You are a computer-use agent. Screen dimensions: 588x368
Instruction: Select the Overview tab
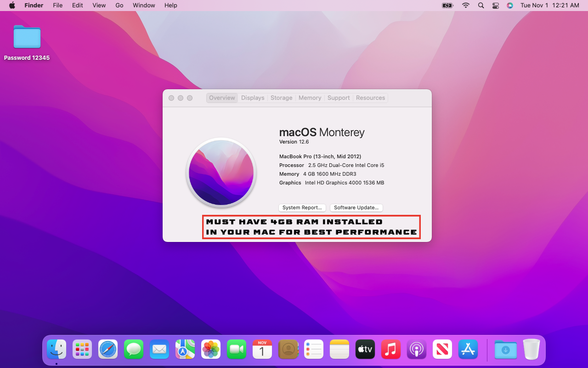pos(222,98)
